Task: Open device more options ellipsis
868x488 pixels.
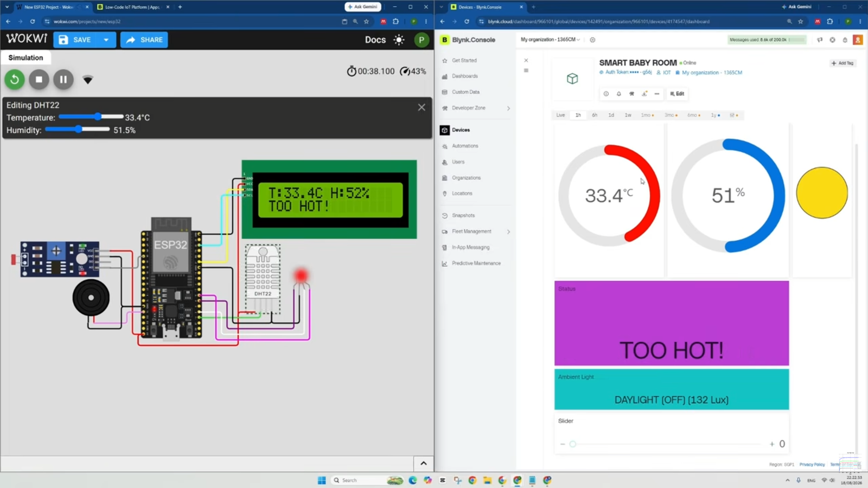Action: click(x=656, y=94)
